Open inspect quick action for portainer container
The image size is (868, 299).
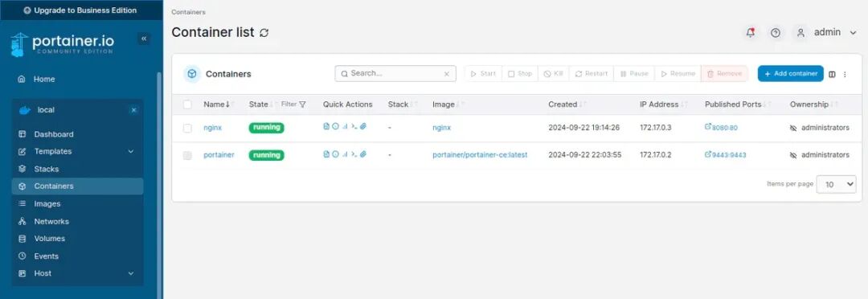pos(335,154)
